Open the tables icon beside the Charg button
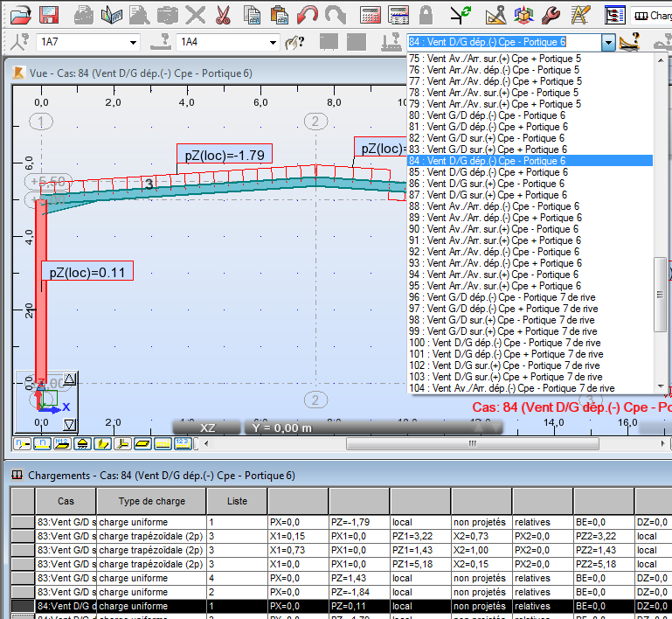672x619 pixels. click(x=614, y=16)
